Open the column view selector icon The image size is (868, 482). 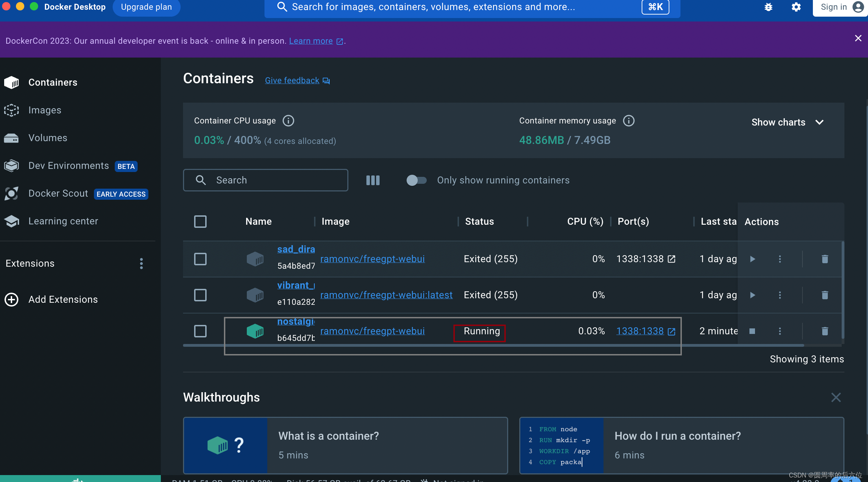coord(373,180)
